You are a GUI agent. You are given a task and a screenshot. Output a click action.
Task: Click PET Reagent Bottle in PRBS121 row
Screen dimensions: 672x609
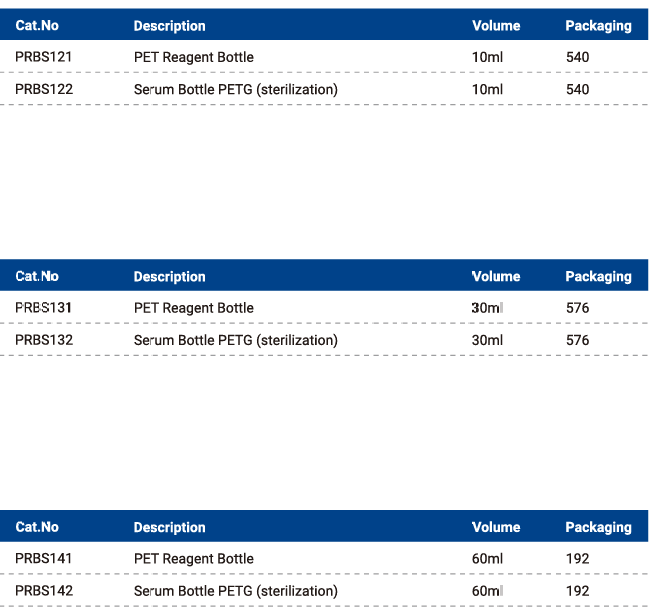[194, 57]
